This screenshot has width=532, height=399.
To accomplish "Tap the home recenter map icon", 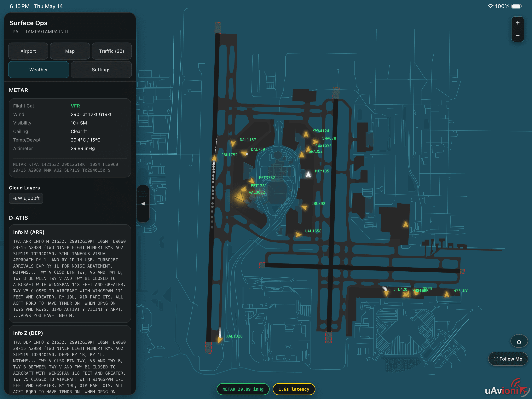I will coord(519,341).
